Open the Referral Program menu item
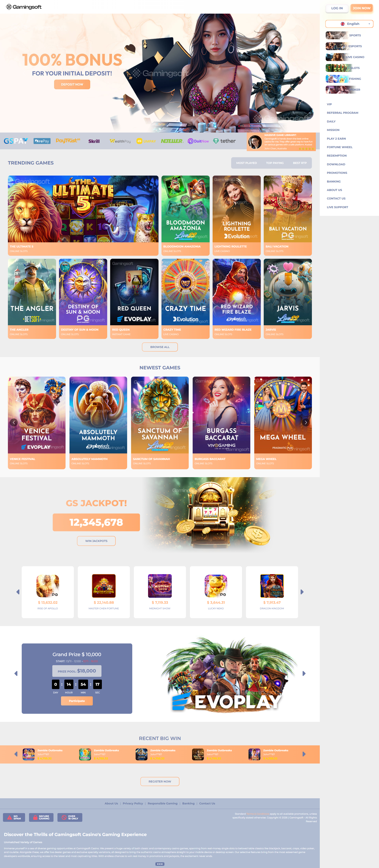379x868 pixels. tap(342, 113)
